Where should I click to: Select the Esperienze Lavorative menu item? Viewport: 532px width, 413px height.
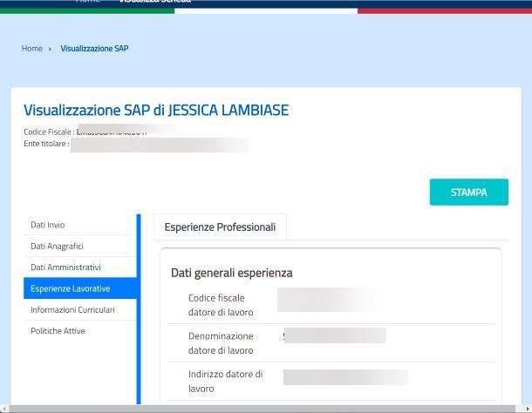(79, 288)
